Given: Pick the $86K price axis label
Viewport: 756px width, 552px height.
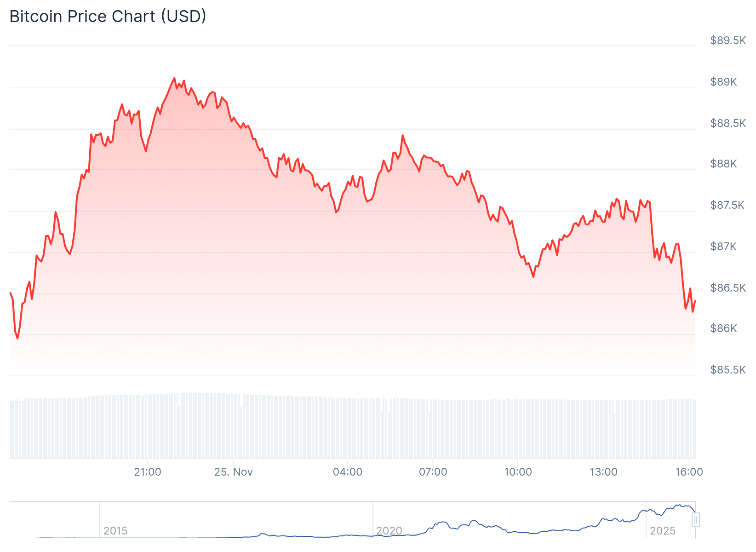Looking at the screenshot, I should point(723,328).
